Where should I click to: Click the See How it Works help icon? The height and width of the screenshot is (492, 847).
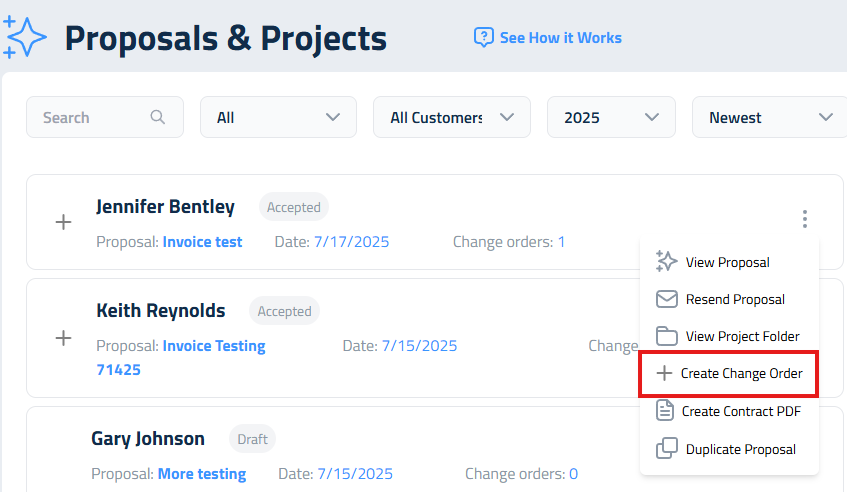coord(484,38)
